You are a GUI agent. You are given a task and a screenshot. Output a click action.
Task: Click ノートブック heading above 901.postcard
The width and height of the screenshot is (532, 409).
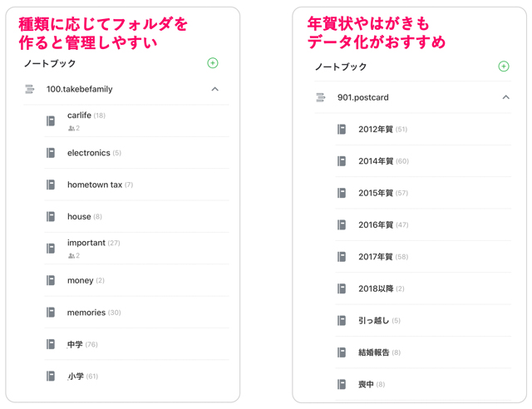click(x=341, y=67)
